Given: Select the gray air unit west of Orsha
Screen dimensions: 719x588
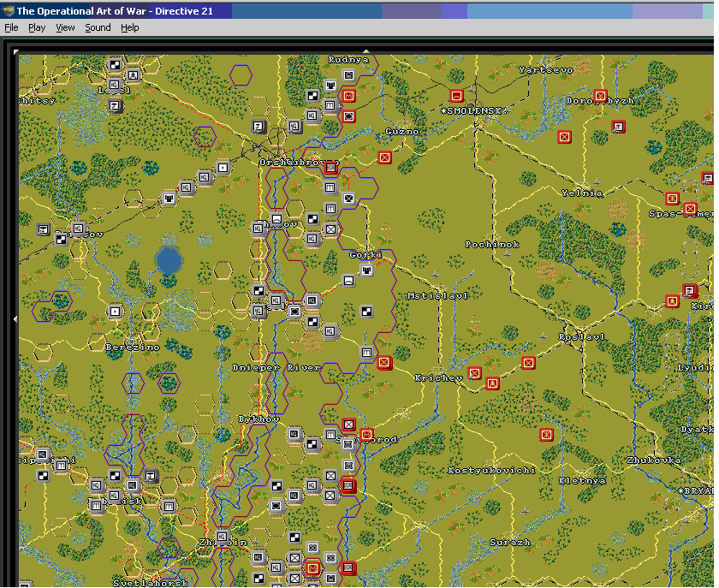Looking at the screenshot, I should coord(258,126).
